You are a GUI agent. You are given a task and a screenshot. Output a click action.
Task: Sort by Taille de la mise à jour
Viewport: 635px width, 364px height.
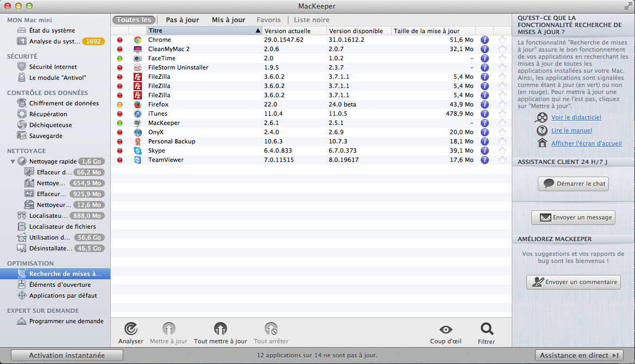(433, 31)
